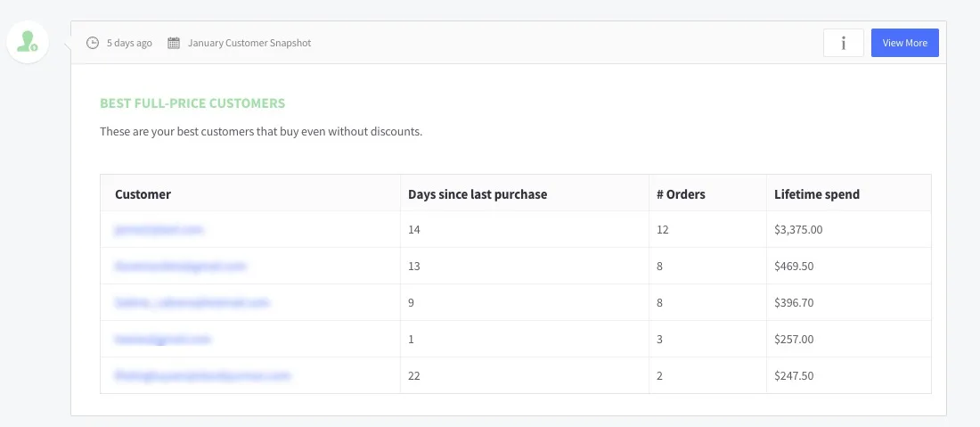Open the last customer email link
This screenshot has width=980, height=427.
pyautogui.click(x=202, y=376)
